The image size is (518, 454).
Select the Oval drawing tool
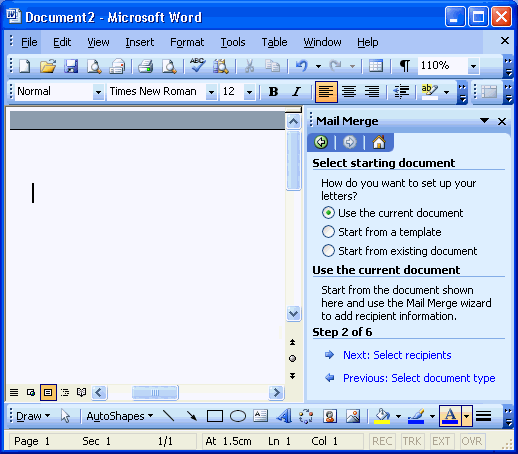(x=238, y=416)
